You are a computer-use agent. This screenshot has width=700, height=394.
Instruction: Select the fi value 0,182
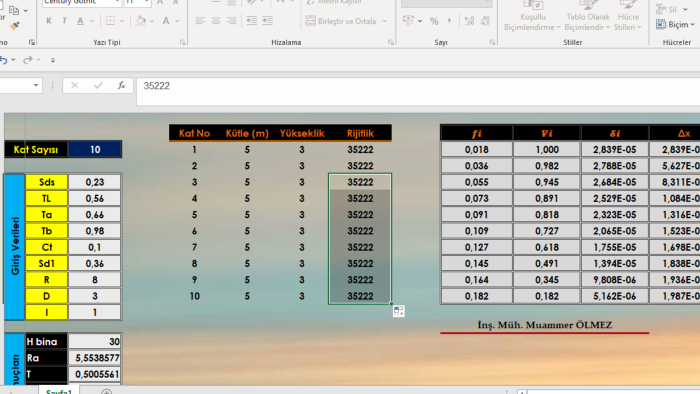click(x=476, y=296)
